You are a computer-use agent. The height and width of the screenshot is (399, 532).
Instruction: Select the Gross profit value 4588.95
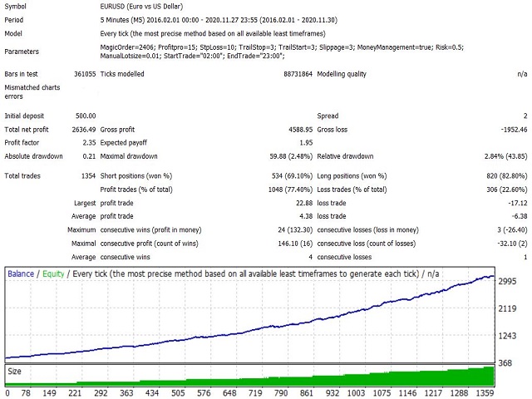(301, 130)
